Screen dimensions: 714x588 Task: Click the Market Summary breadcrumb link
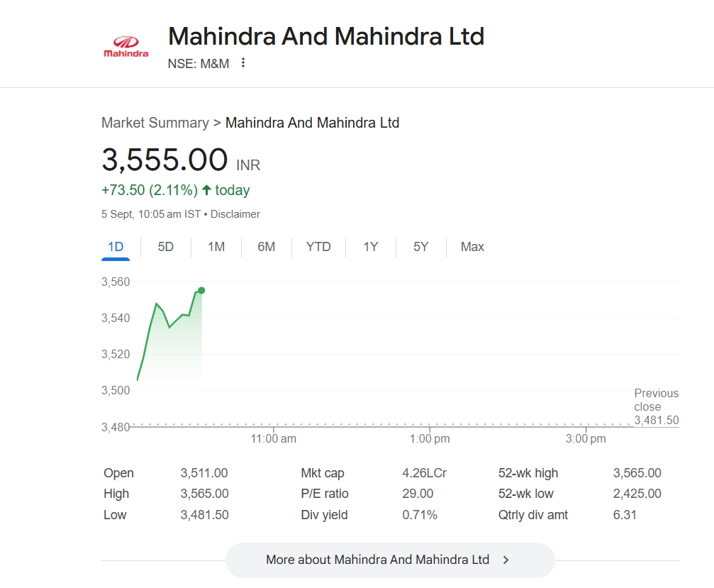(x=155, y=123)
